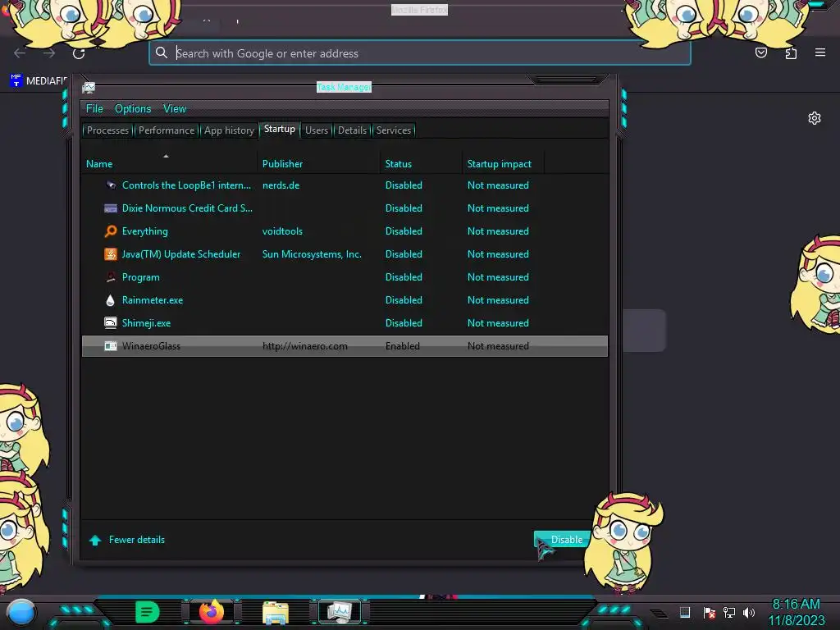Select the Everything magnifier icon

111,231
